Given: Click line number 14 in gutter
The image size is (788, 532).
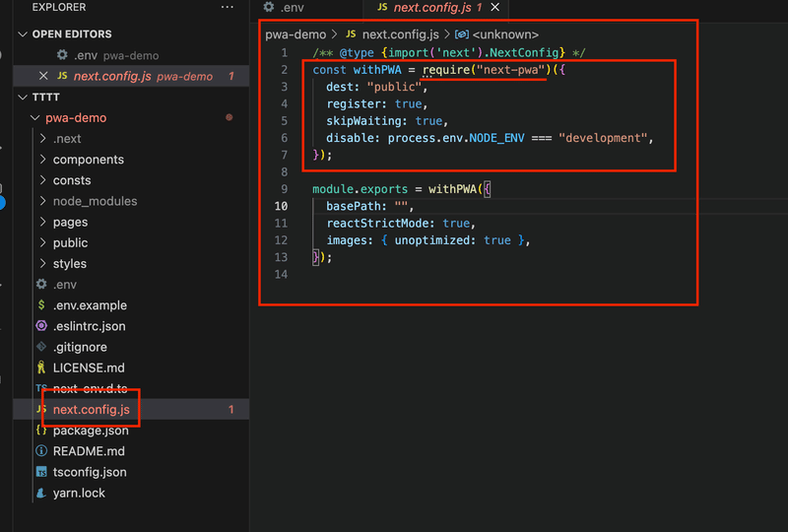Looking at the screenshot, I should pos(282,275).
